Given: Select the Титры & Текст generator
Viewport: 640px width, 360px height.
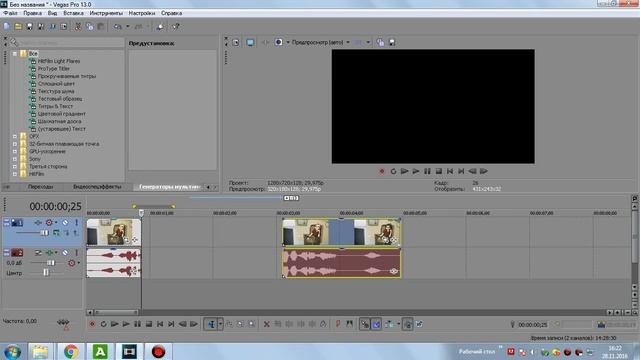Looking at the screenshot, I should (55, 106).
